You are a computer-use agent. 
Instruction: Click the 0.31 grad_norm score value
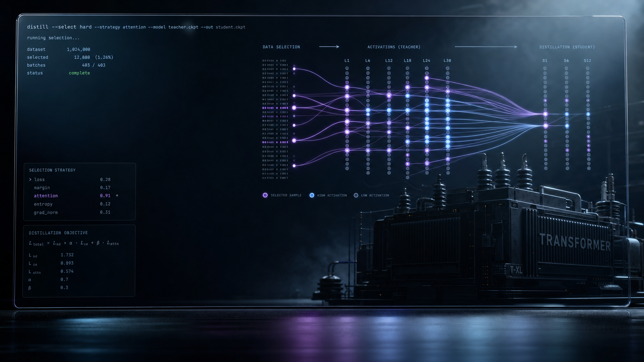tap(105, 212)
